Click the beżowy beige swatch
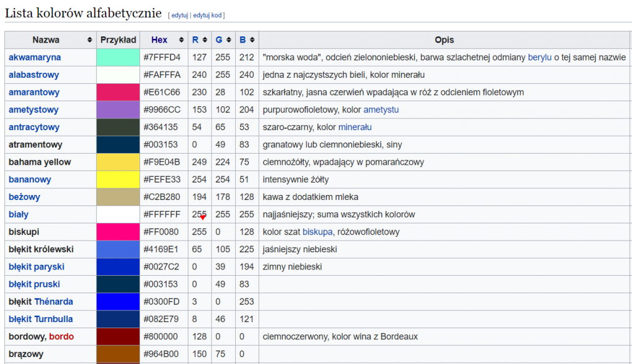632x364 pixels. [x=118, y=197]
